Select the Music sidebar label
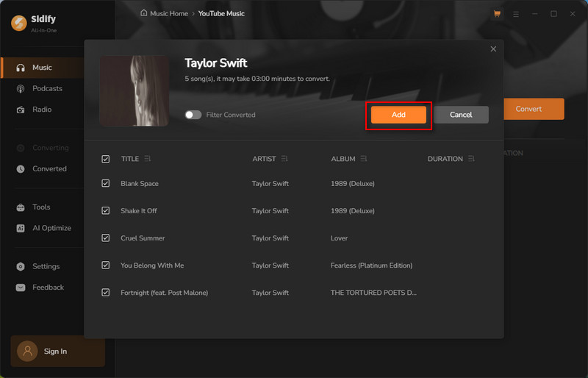The image size is (588, 378). (x=42, y=68)
